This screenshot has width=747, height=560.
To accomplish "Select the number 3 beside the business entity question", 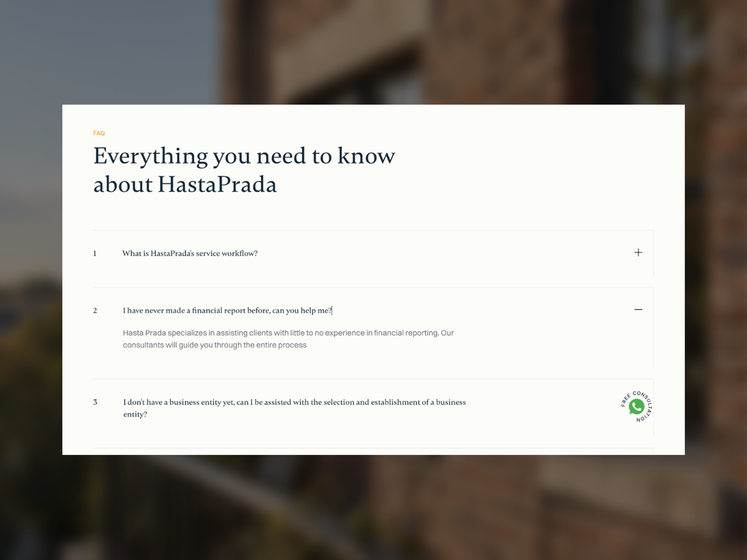I will click(95, 402).
